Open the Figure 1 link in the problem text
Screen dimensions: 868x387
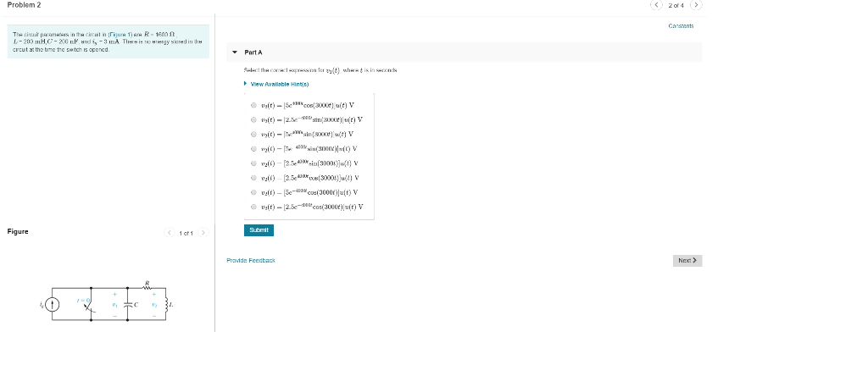tap(120, 34)
